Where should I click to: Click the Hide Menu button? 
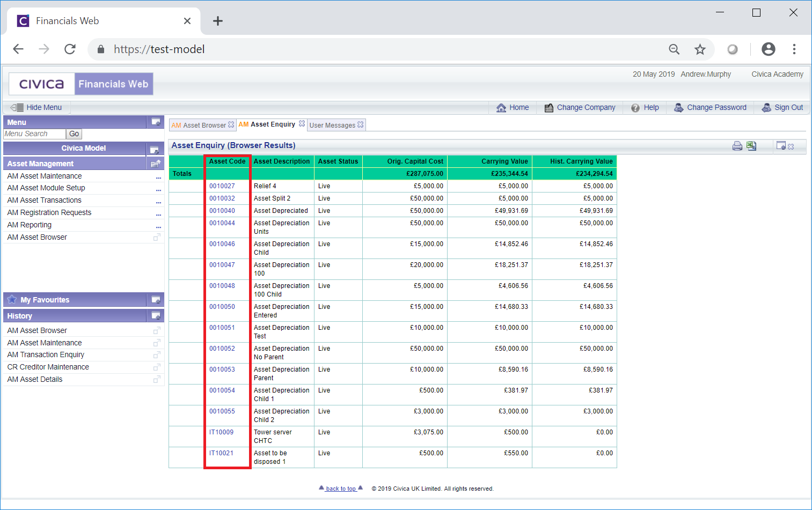(x=36, y=107)
